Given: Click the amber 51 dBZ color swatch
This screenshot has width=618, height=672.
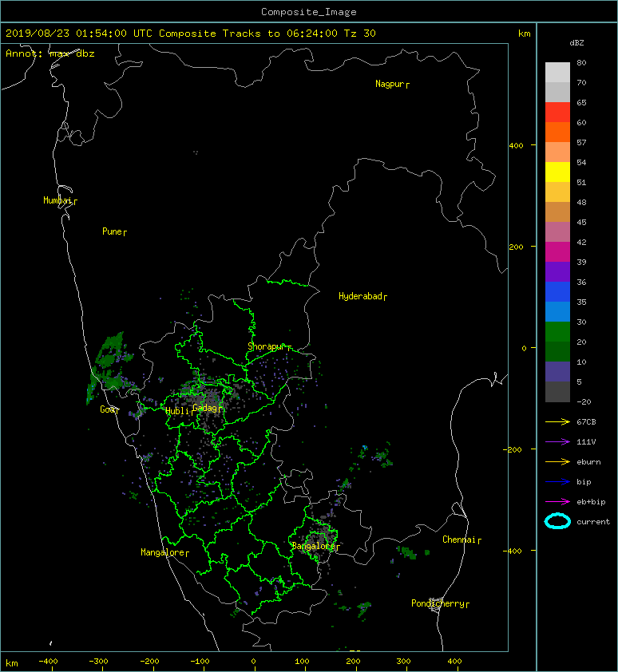Looking at the screenshot, I should [x=557, y=192].
